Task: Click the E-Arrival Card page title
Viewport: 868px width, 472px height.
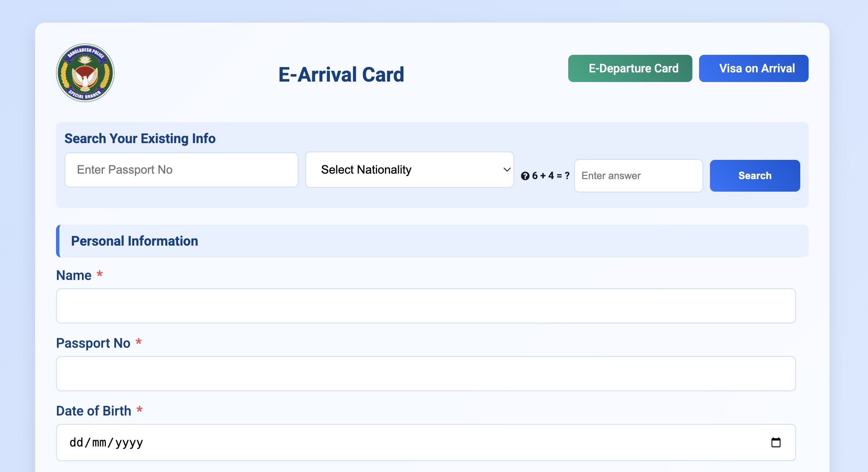Action: click(x=341, y=74)
